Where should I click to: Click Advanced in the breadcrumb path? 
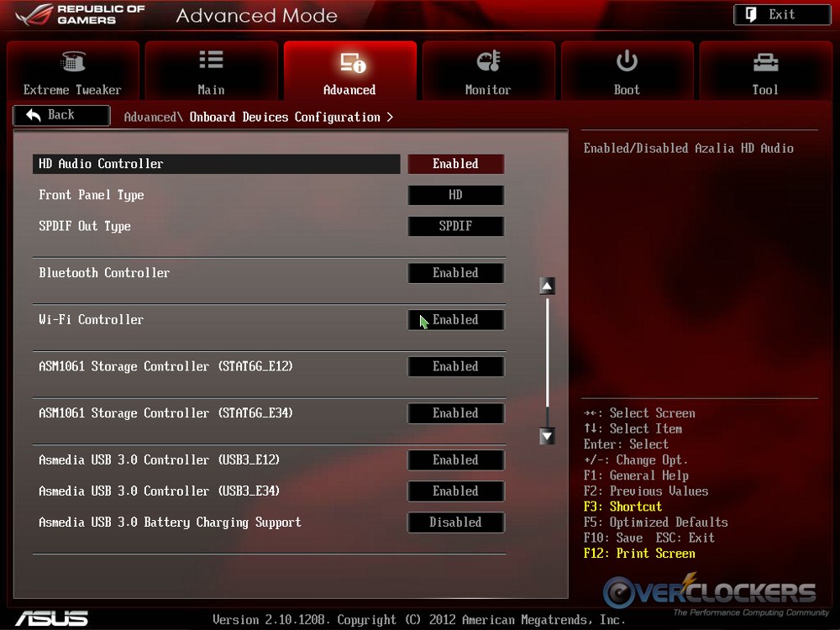(x=150, y=118)
